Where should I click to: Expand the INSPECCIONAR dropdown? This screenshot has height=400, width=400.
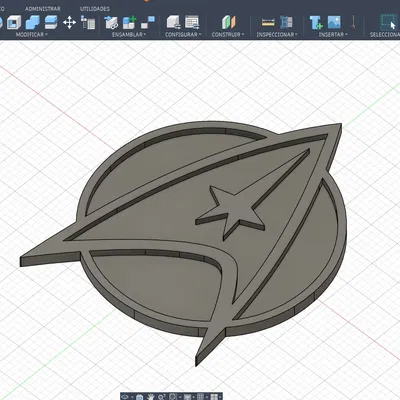(x=277, y=35)
